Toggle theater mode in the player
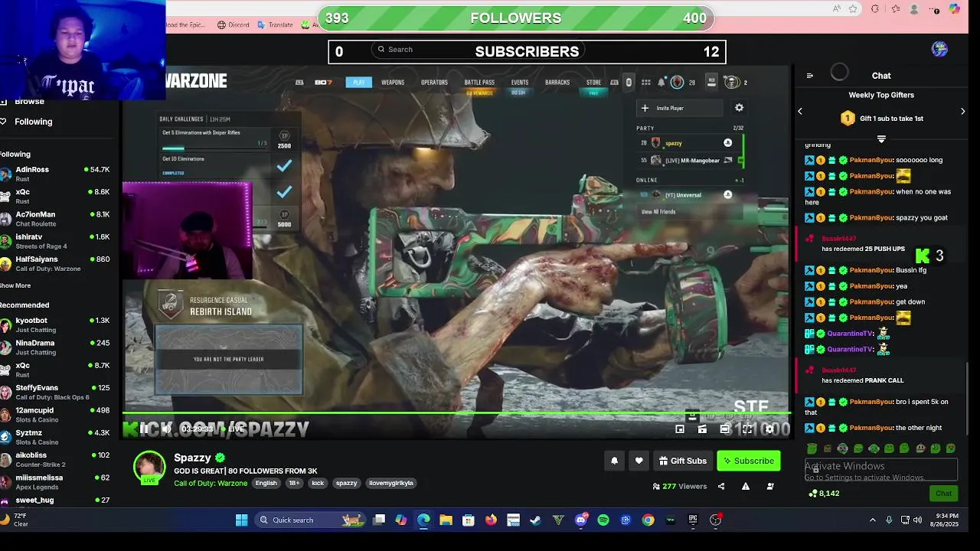 click(x=724, y=429)
